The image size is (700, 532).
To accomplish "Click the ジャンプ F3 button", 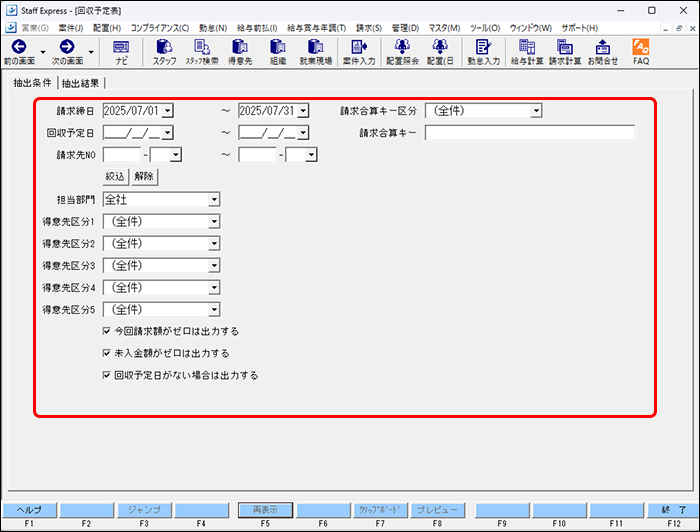I will click(144, 510).
